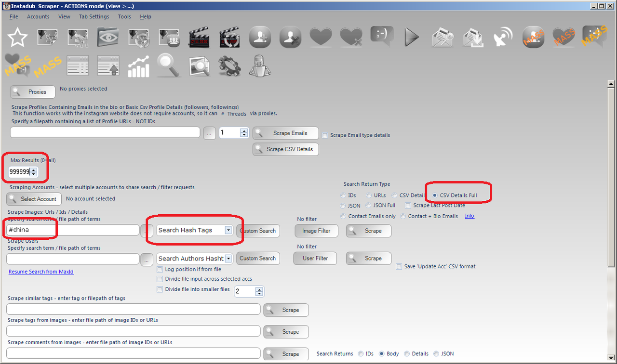The height and width of the screenshot is (364, 617).
Task: Open the Tools menu
Action: point(124,16)
